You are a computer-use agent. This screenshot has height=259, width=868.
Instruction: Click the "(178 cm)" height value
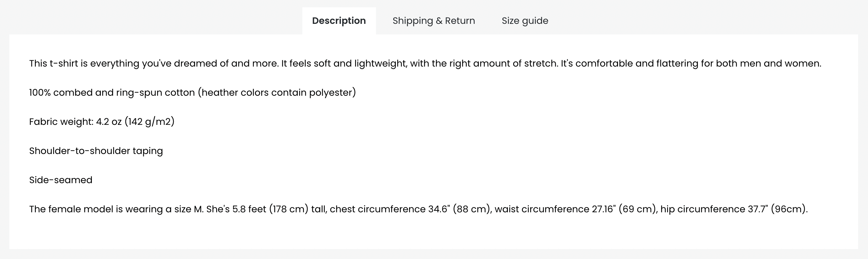click(288, 209)
